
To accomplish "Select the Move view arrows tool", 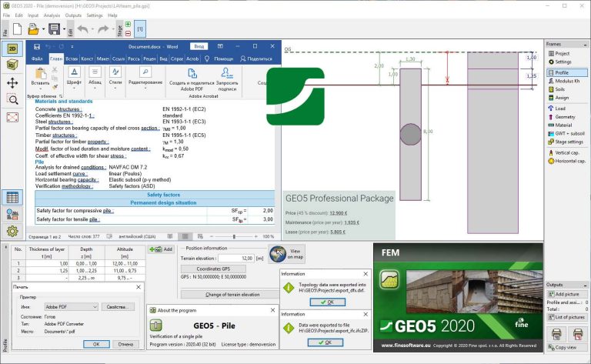I will [12, 83].
